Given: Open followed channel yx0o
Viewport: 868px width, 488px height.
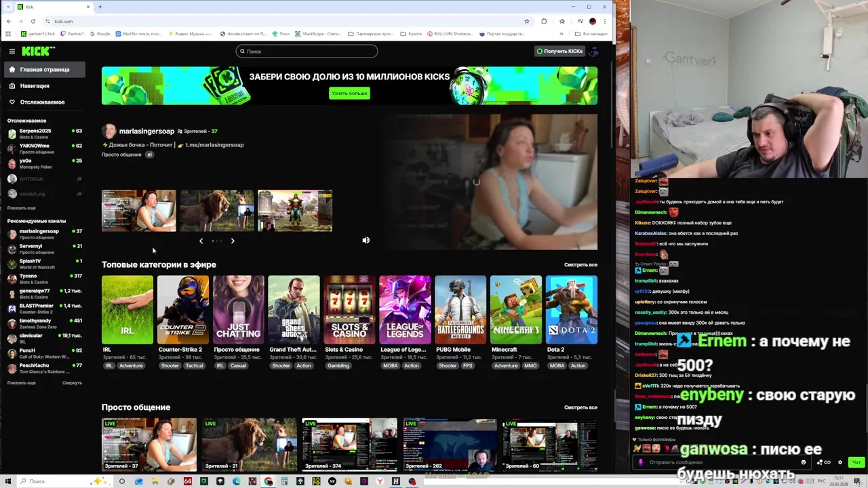Looking at the screenshot, I should [x=44, y=163].
